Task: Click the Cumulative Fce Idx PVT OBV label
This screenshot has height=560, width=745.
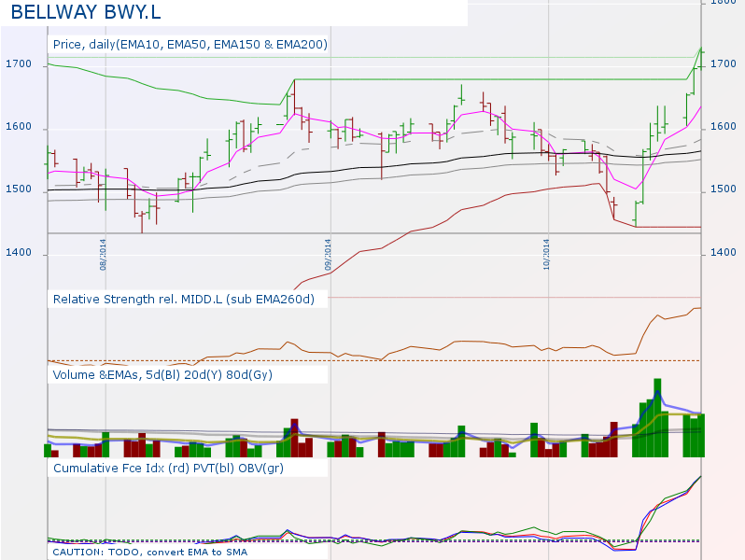Action: 168,469
